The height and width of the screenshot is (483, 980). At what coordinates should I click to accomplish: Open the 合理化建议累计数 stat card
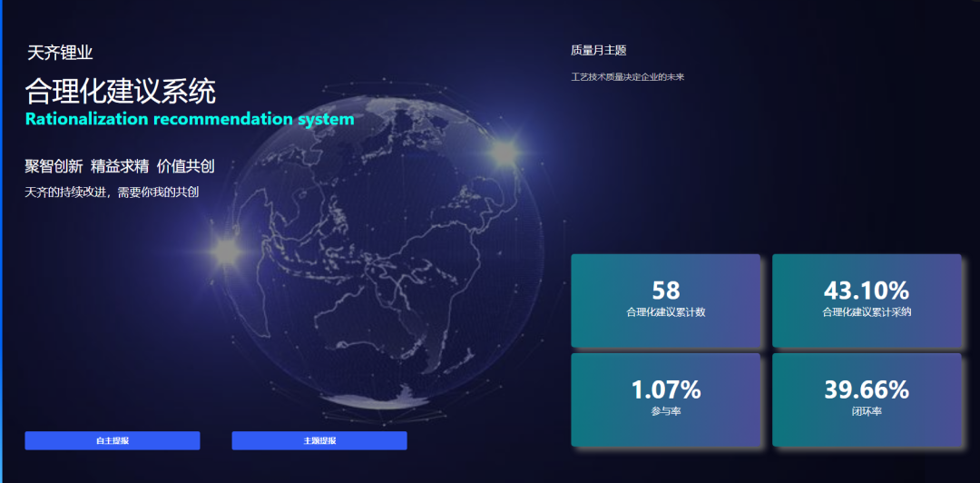point(665,301)
